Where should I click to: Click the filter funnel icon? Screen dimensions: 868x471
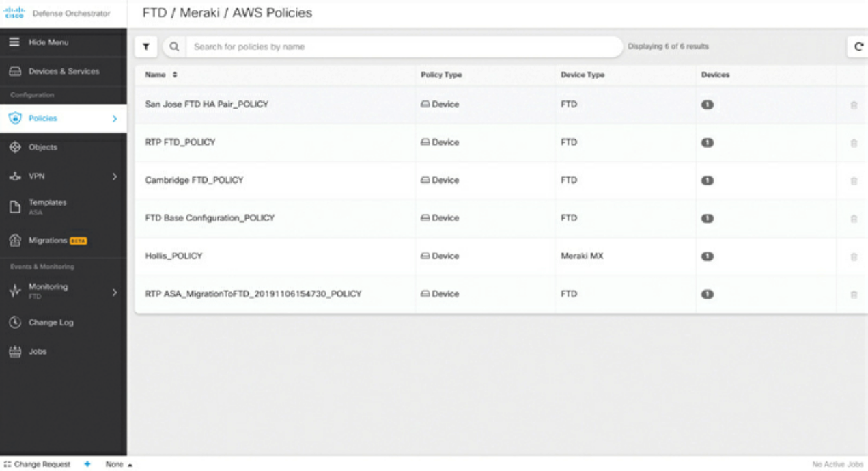pyautogui.click(x=145, y=47)
